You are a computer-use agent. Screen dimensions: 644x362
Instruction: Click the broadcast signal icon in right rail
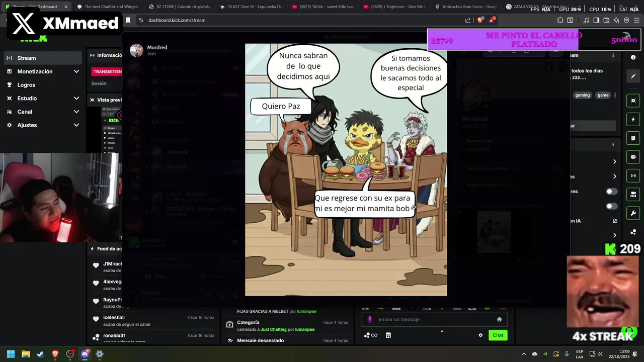coord(633,175)
